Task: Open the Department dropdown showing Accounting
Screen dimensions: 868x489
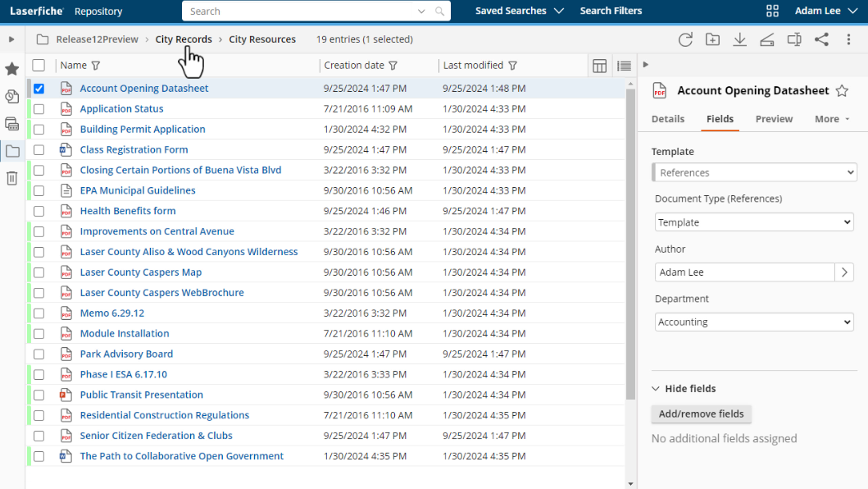Action: coord(754,322)
